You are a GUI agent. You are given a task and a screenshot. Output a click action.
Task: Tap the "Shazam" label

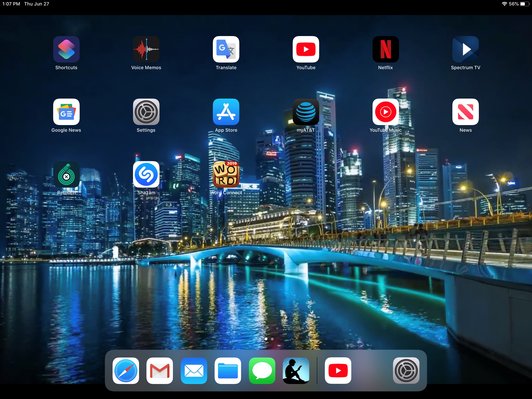coord(146,193)
